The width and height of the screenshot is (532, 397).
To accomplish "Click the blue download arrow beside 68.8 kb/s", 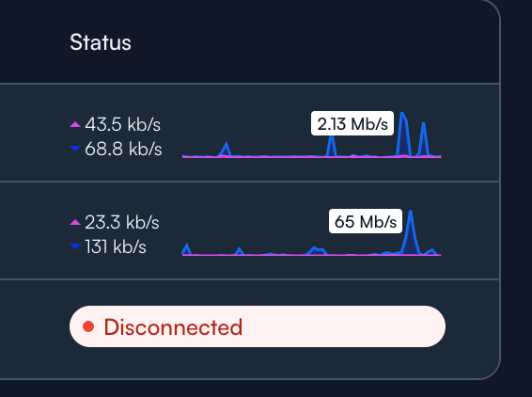I will 75,149.
